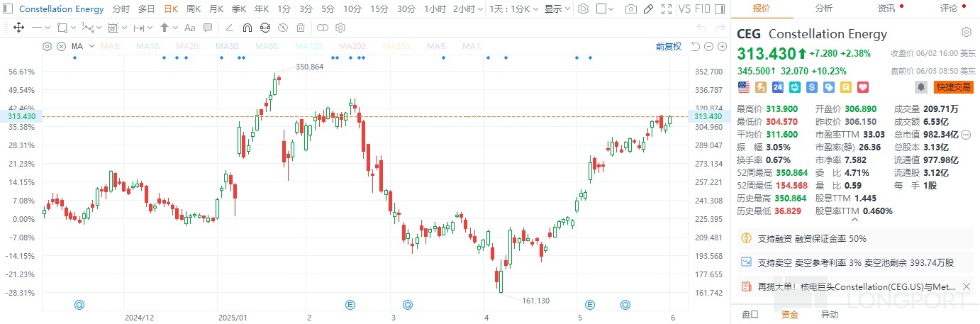Click the US flag market icon

(x=744, y=86)
